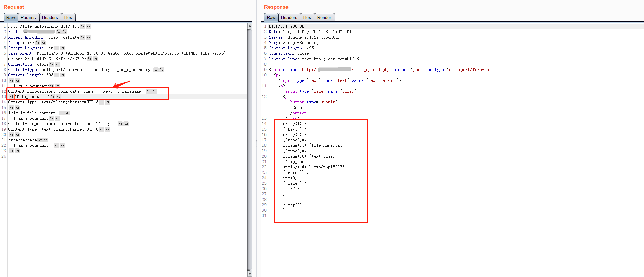Viewport: 644px width, 277px height.
Task: Click the "/tmp/phpiBA173" string in response
Action: click(x=328, y=167)
